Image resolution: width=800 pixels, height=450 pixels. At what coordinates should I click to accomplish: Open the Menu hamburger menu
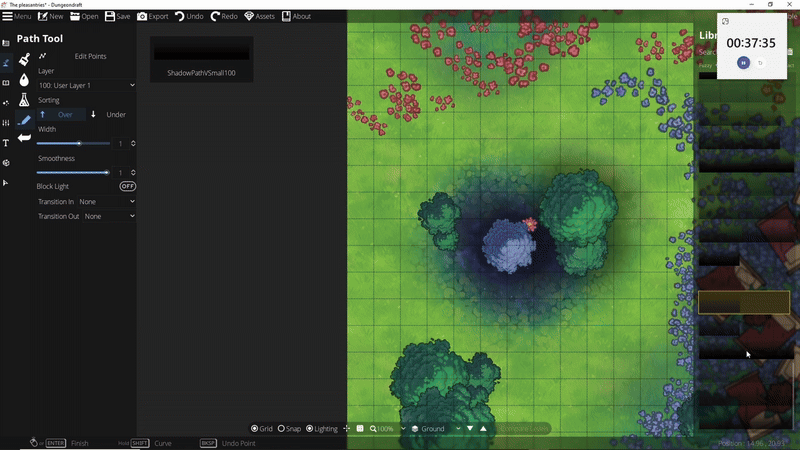[15, 16]
